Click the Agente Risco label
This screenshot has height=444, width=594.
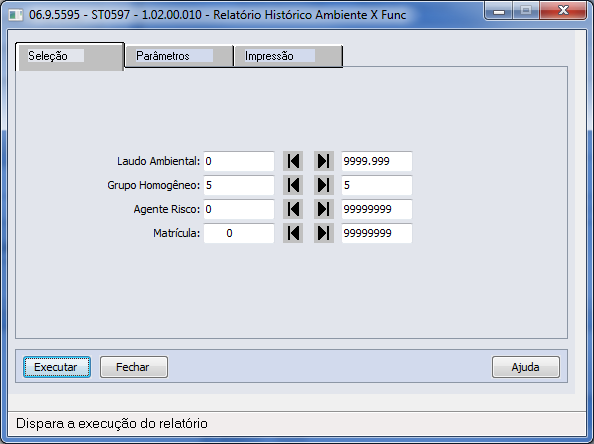[167, 209]
